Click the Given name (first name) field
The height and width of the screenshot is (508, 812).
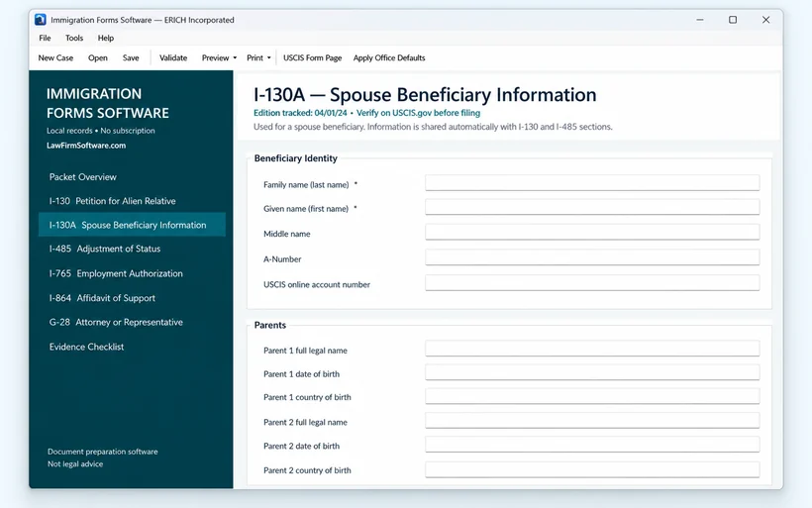tap(592, 207)
